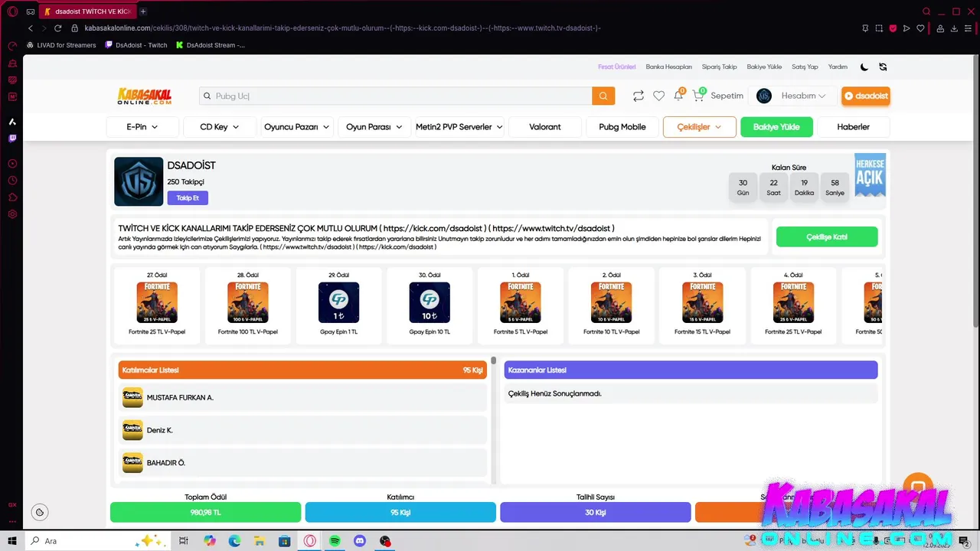Click the refresh sync icon in top bar
980x551 pixels.
point(883,67)
